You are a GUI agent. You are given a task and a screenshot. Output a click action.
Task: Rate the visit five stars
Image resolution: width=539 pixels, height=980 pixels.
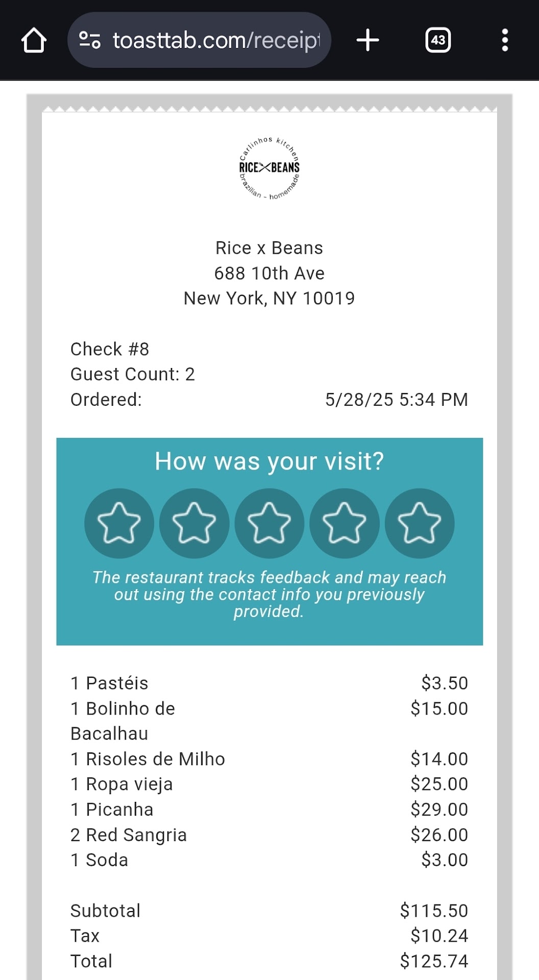[420, 523]
